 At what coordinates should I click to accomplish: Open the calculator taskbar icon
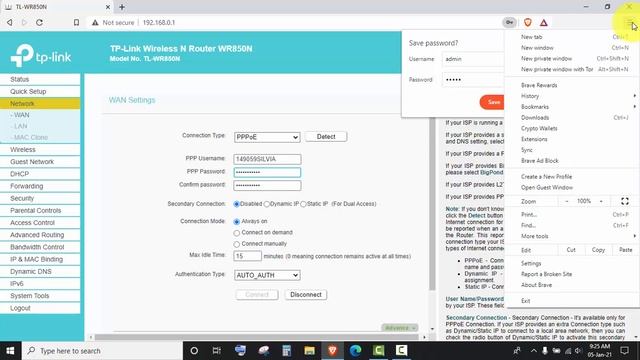287,351
